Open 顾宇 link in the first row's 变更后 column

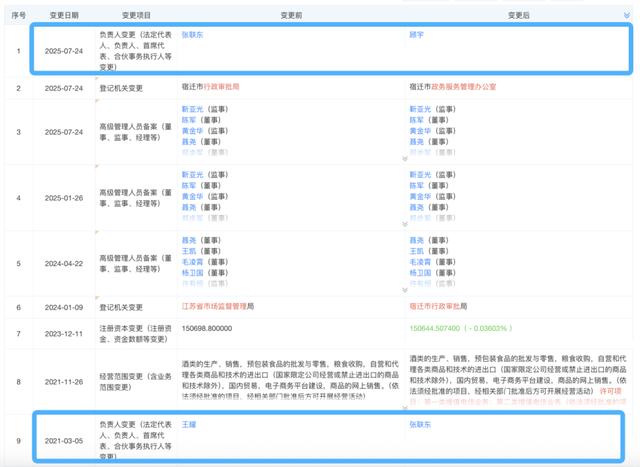(x=416, y=35)
